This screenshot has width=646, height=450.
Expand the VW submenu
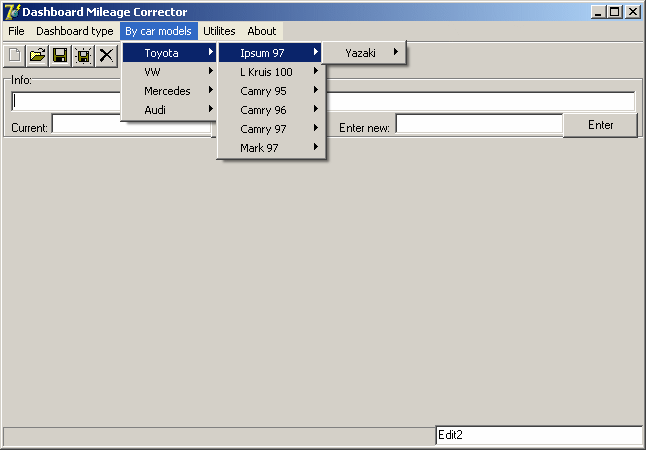(x=169, y=72)
